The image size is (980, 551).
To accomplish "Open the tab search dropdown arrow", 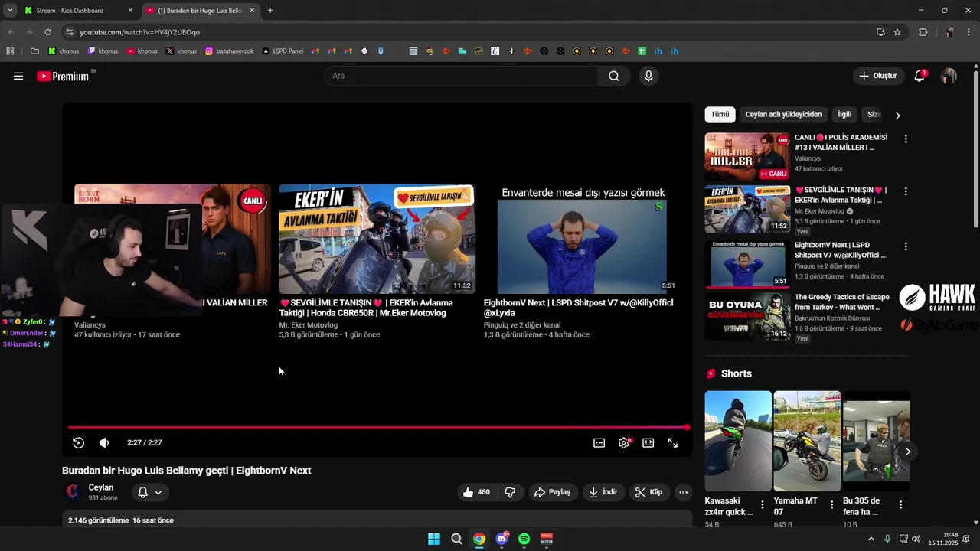I will click(9, 11).
